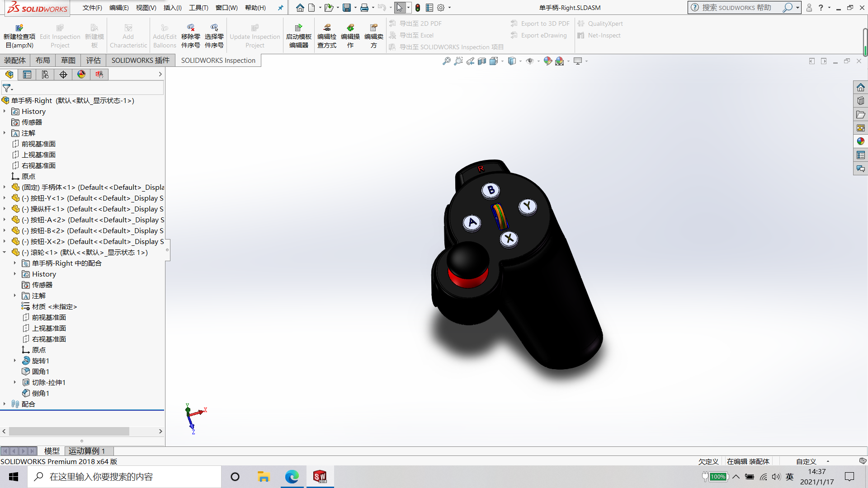Open File Explorer folder icon in task pane

[x=861, y=114]
